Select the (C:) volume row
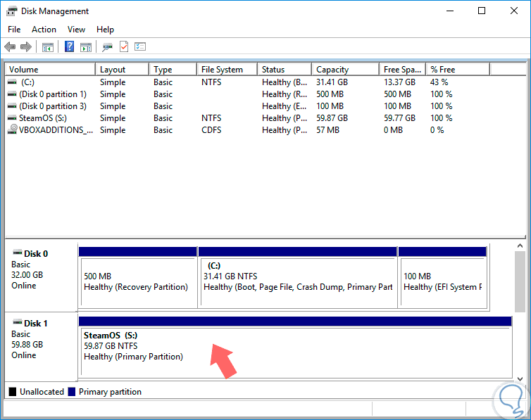 [x=265, y=82]
